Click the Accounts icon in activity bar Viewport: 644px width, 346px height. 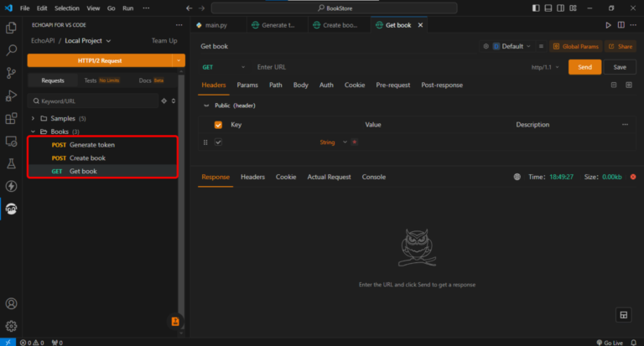11,304
